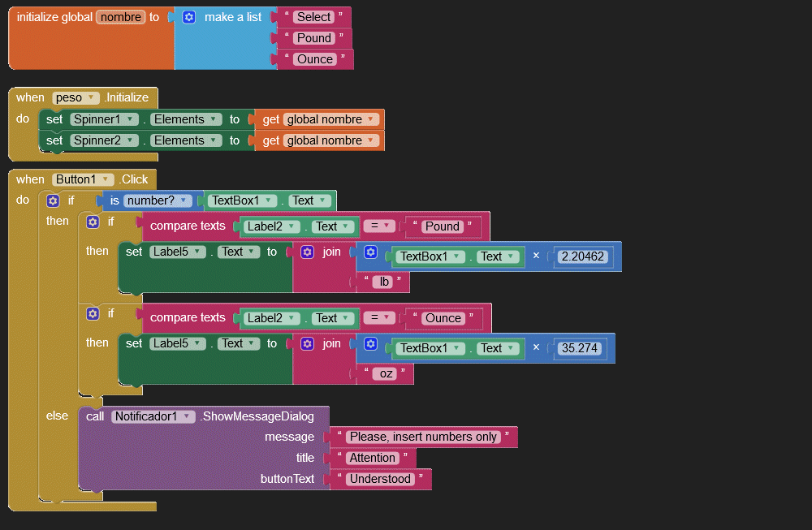Click the Understood text field

[x=380, y=479]
